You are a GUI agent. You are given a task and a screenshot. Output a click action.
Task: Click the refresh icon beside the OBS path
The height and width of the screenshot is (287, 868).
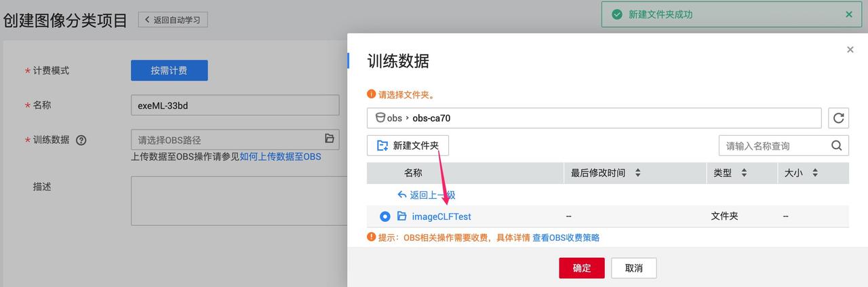point(838,118)
